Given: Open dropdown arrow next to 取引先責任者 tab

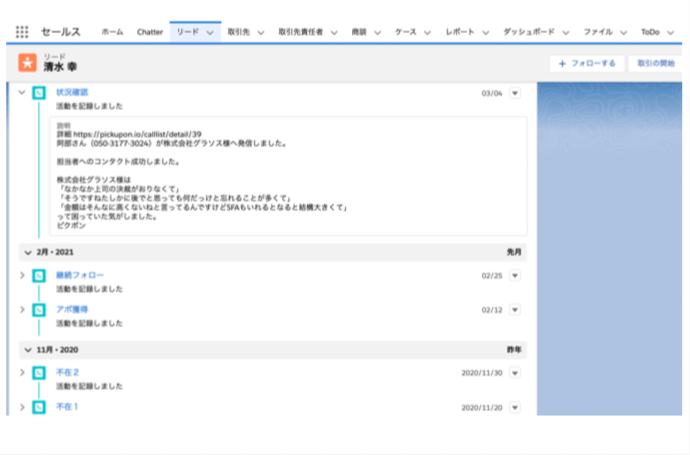Looking at the screenshot, I should coord(333,33).
